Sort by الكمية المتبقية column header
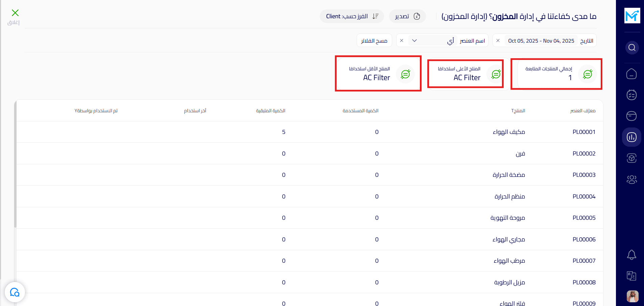The width and height of the screenshot is (644, 306). tap(270, 111)
